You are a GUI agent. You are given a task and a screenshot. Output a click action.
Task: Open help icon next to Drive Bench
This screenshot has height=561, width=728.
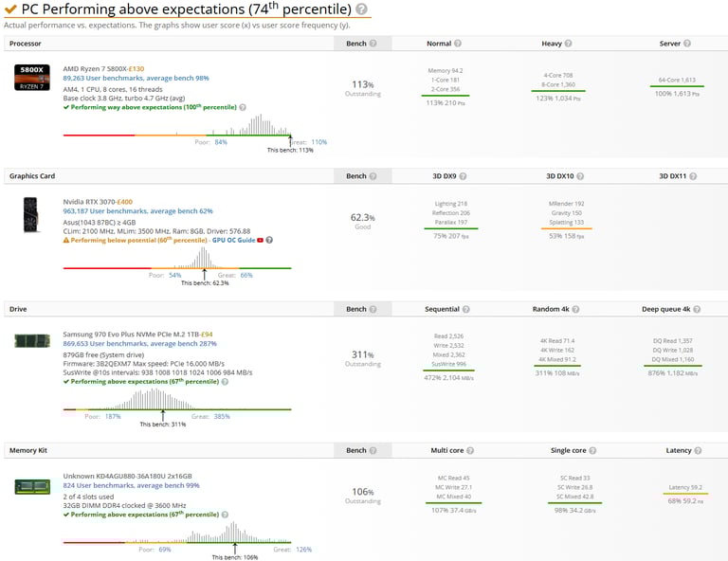(x=373, y=309)
